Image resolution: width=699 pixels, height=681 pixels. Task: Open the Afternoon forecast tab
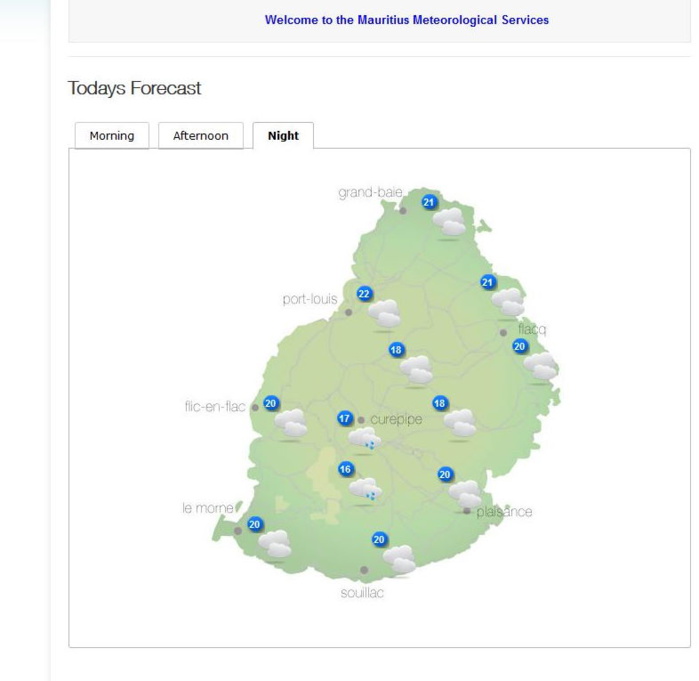tap(200, 136)
